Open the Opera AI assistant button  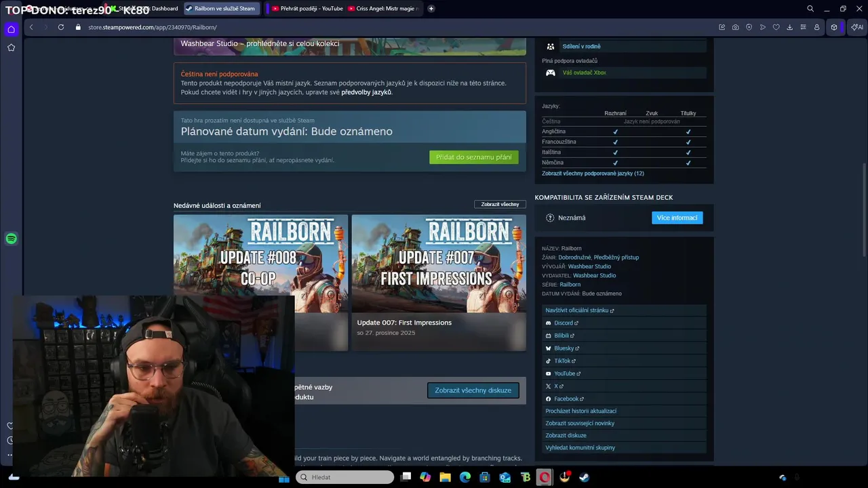(856, 27)
